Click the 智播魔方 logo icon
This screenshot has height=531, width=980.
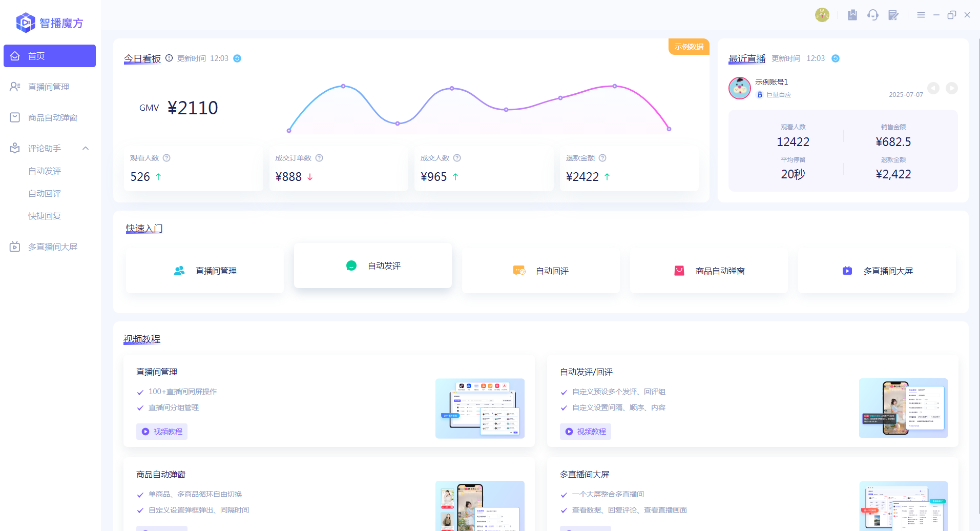pos(26,23)
